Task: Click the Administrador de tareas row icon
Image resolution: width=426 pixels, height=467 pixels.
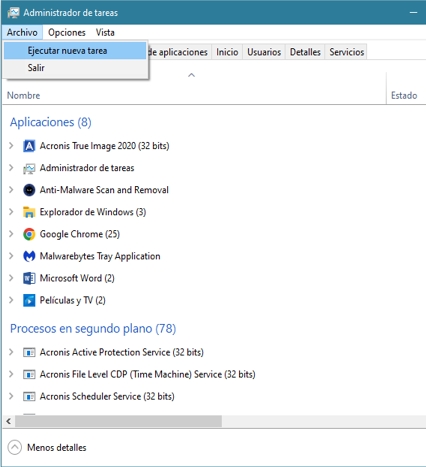Action: click(29, 168)
